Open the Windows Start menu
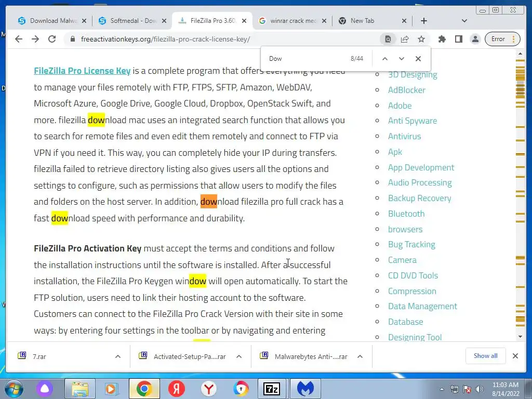Viewport: 532px width, 399px height. (x=14, y=389)
